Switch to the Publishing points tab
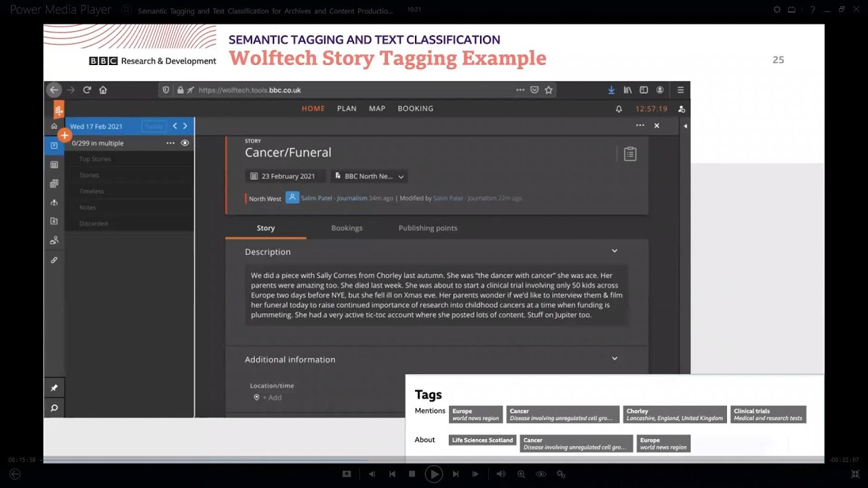The height and width of the screenshot is (488, 868). (x=428, y=228)
